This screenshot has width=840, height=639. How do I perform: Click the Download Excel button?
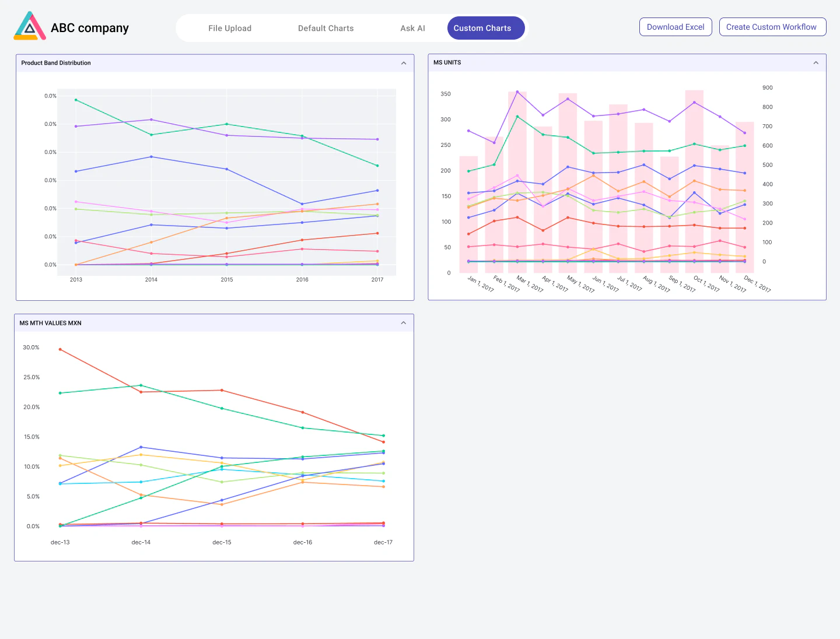675,26
